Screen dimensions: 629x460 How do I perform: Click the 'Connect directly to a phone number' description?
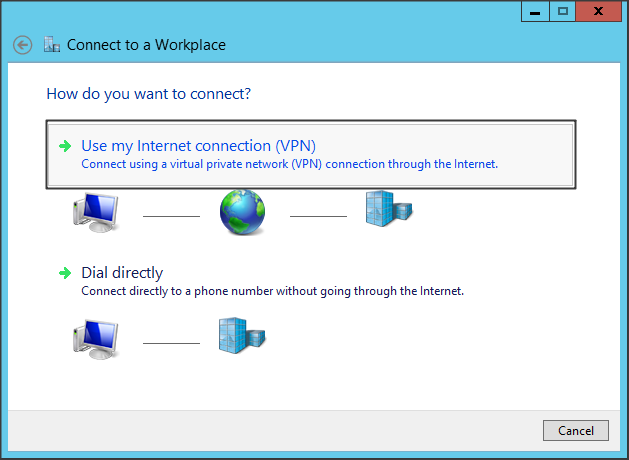coord(272,291)
